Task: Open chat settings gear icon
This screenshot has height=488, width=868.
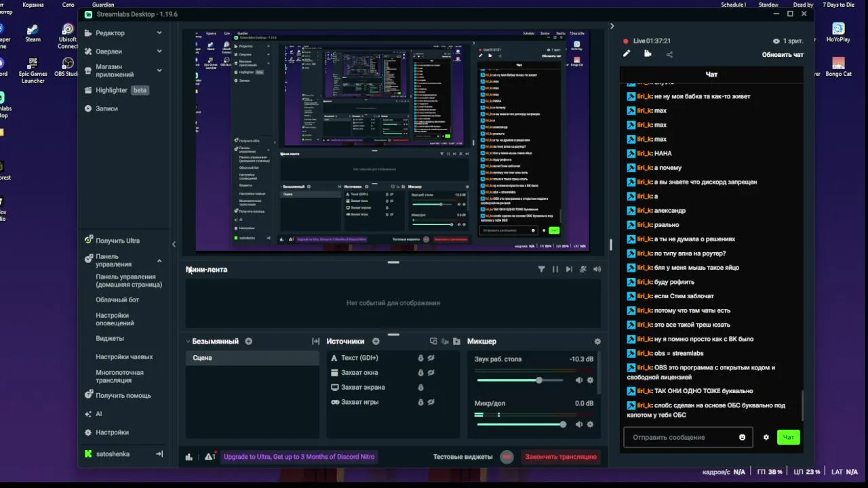Action: [766, 437]
